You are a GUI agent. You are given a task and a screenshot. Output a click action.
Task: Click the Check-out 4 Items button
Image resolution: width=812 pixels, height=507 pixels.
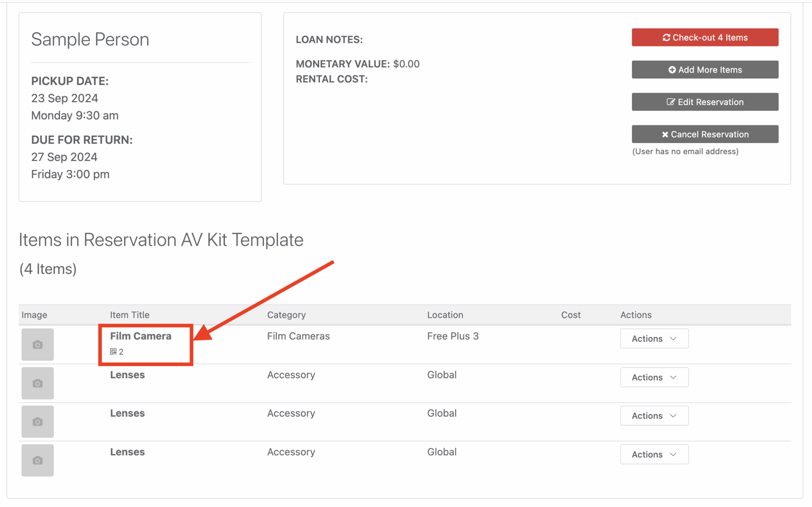(705, 37)
